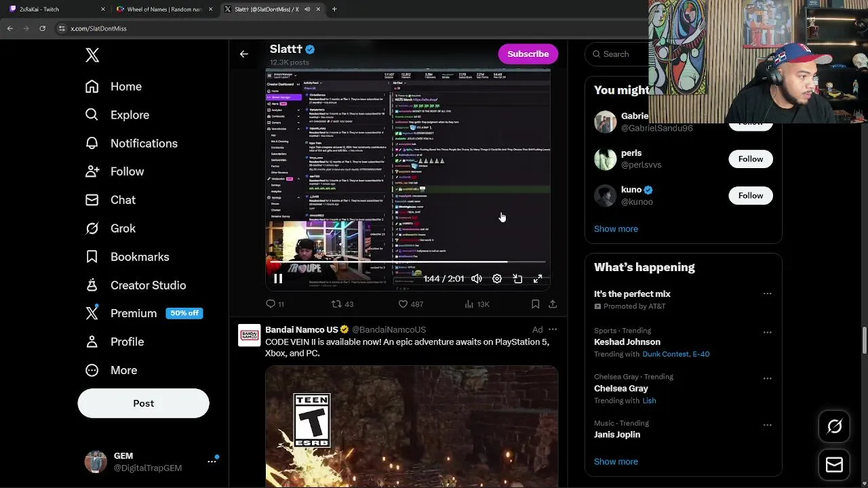View post analytics showing 13K
The width and height of the screenshot is (868, 488).
click(477, 304)
